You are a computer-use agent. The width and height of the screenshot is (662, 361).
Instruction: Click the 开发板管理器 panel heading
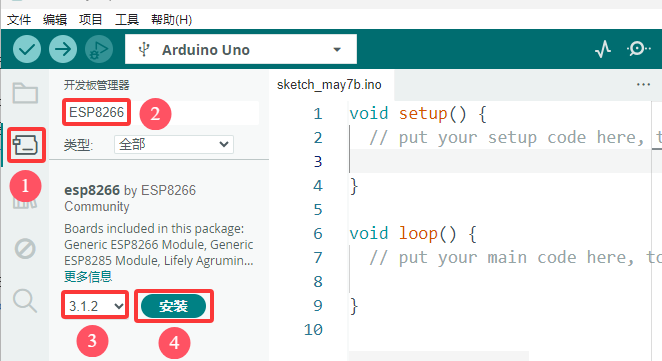tap(97, 85)
